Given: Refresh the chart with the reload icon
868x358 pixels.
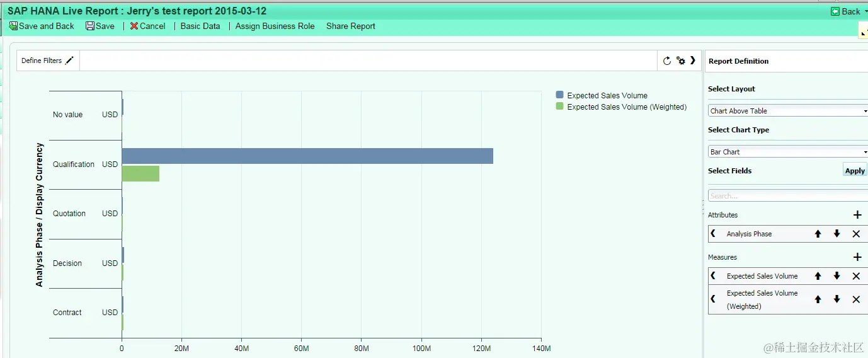Looking at the screenshot, I should [667, 61].
